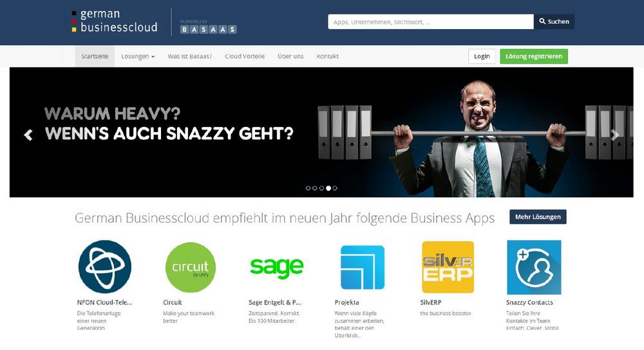Select the last carousel indicator dot
The width and height of the screenshot is (644, 350).
click(x=335, y=188)
